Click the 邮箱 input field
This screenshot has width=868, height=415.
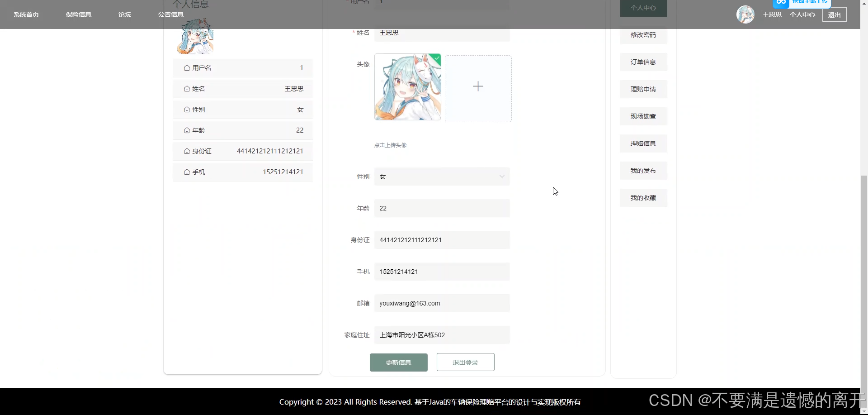pyautogui.click(x=442, y=303)
